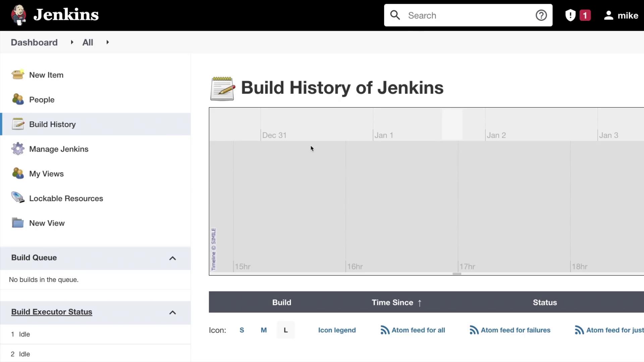This screenshot has width=644, height=362.
Task: Open Build History in the sidebar
Action: tap(52, 124)
